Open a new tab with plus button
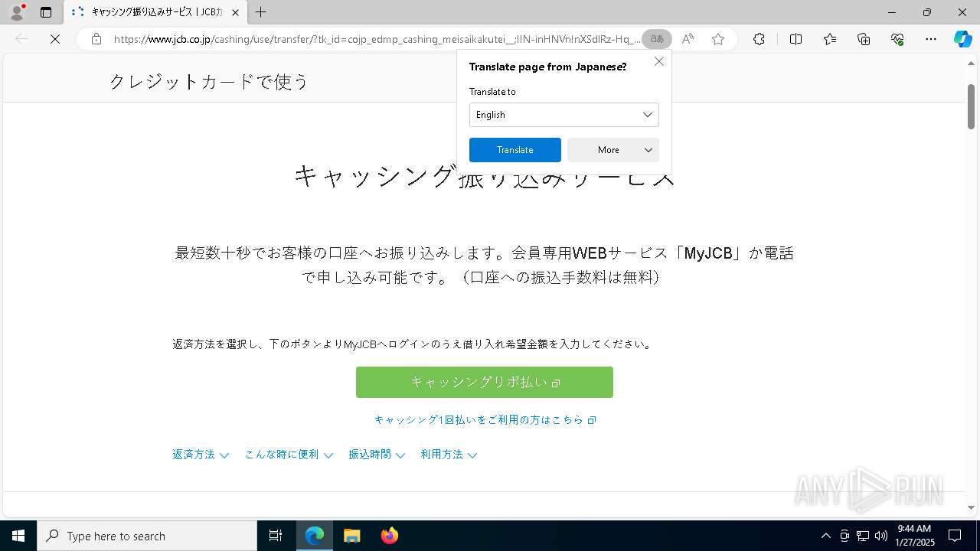 261,12
